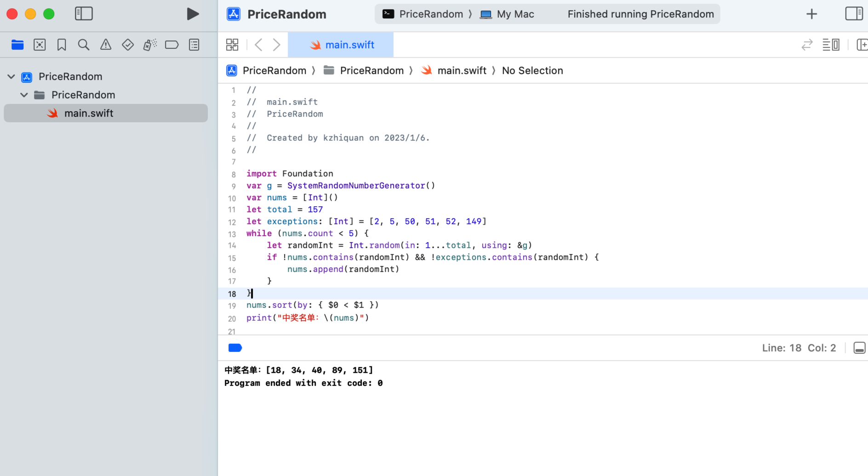
Task: Open the No Selection symbol menu
Action: coord(532,70)
